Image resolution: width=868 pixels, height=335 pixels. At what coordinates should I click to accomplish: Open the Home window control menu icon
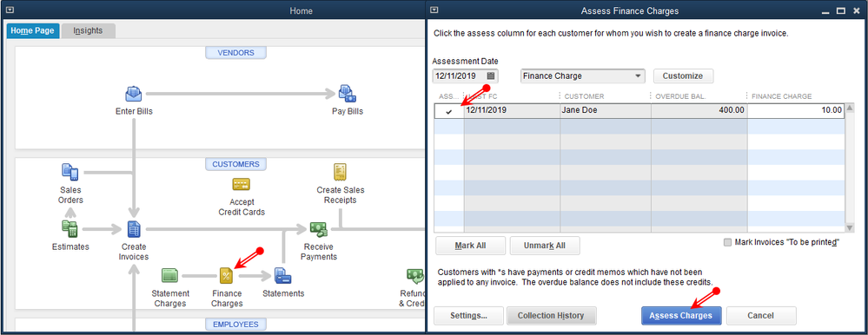[x=10, y=10]
